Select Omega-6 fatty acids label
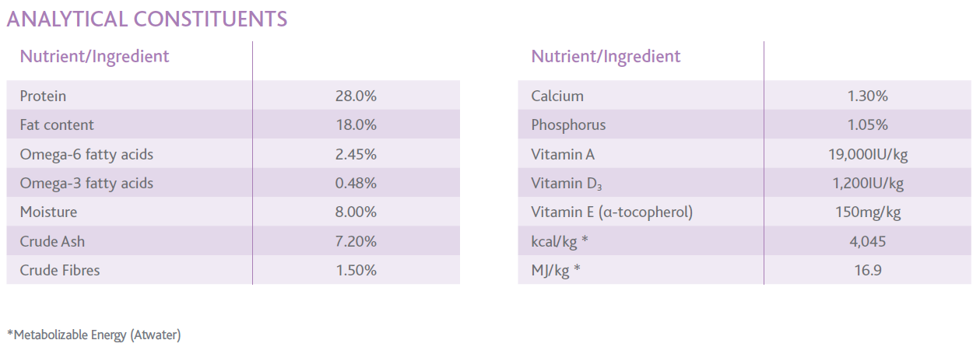980x347 pixels. pyautogui.click(x=86, y=154)
